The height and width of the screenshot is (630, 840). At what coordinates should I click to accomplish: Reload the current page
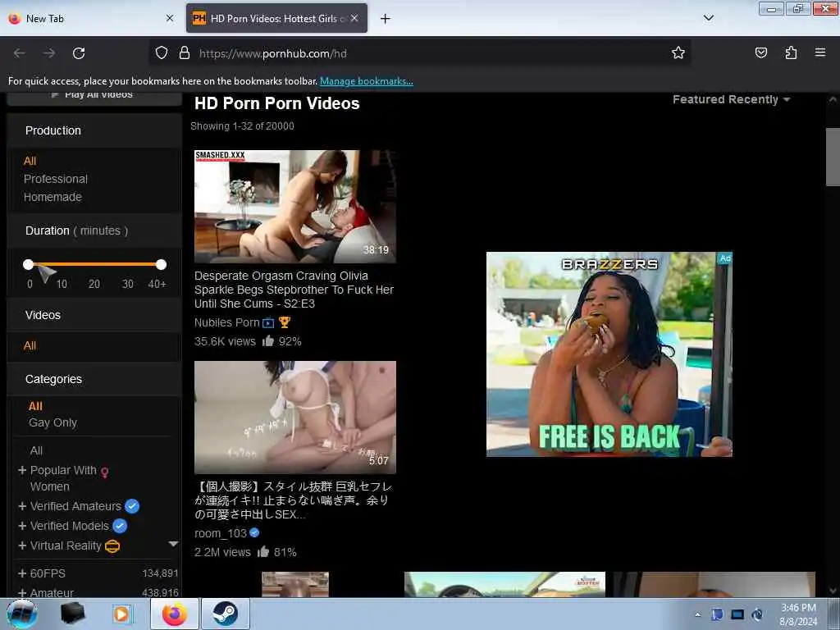[x=79, y=53]
